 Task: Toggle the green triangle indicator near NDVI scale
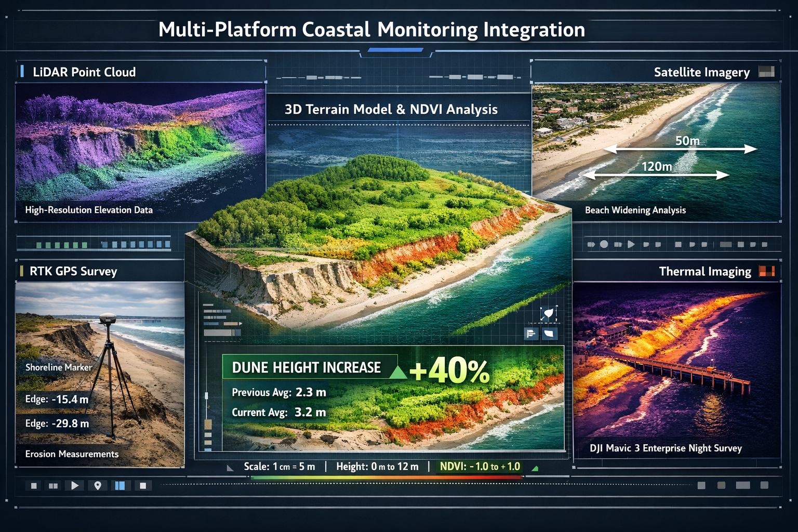click(535, 468)
